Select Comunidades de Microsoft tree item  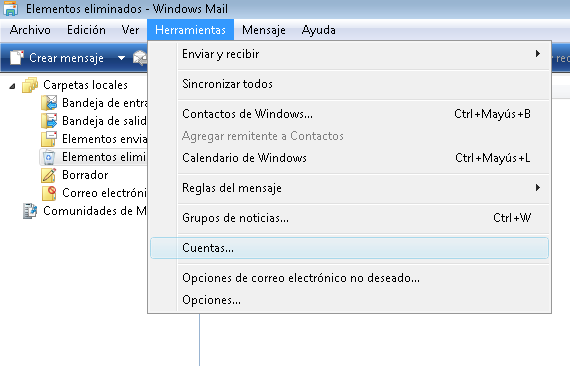(95, 211)
